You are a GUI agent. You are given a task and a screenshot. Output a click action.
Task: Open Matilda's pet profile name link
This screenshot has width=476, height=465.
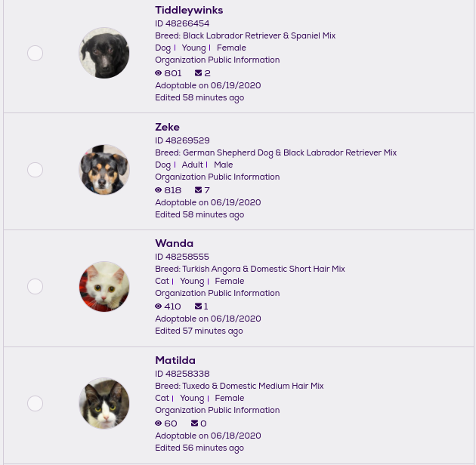(175, 360)
